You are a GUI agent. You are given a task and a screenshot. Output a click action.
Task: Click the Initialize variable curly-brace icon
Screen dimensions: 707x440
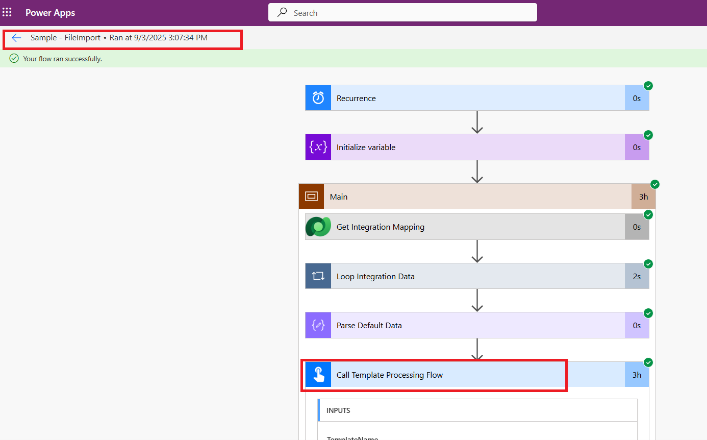click(x=317, y=147)
